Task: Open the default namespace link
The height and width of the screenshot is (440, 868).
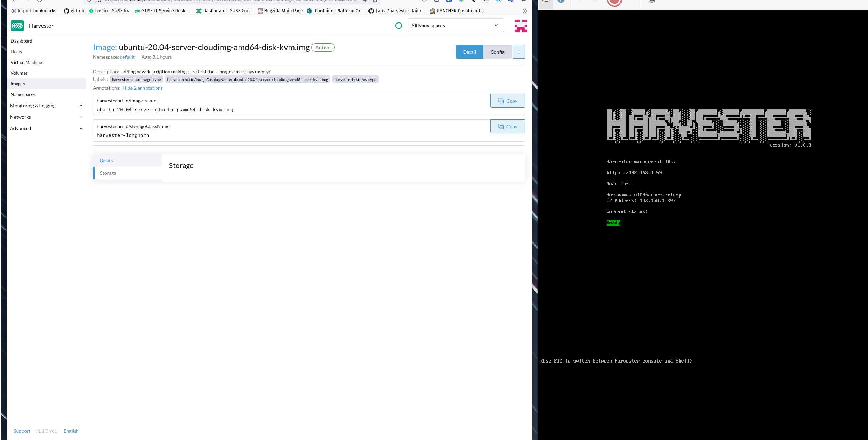Action: click(x=127, y=57)
